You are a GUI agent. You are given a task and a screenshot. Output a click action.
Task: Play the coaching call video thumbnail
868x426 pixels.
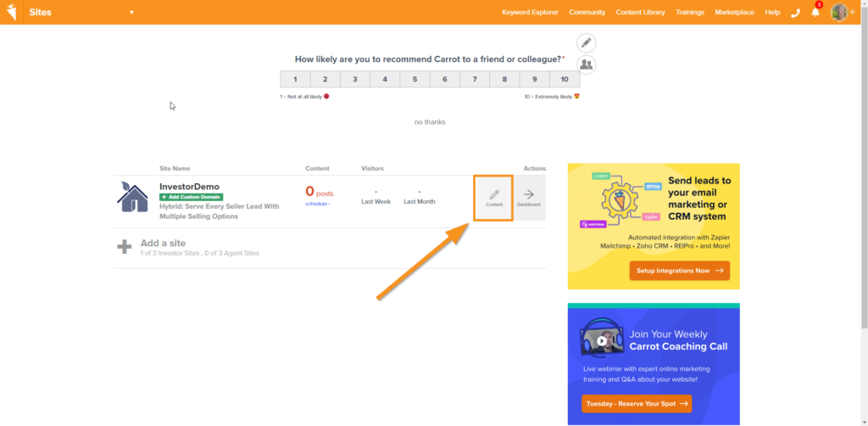tap(602, 341)
